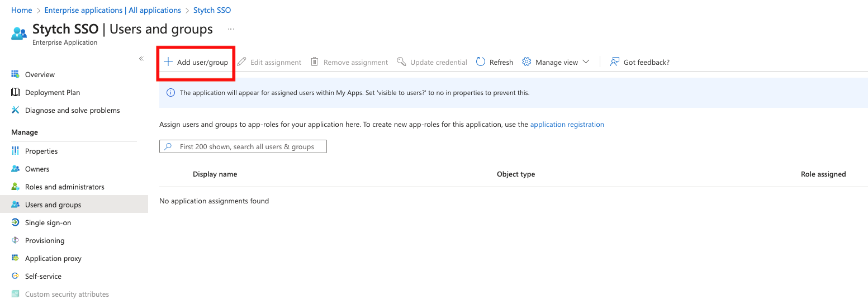Click 'Enterprise Application' subtitle text
The image size is (868, 304).
point(65,42)
